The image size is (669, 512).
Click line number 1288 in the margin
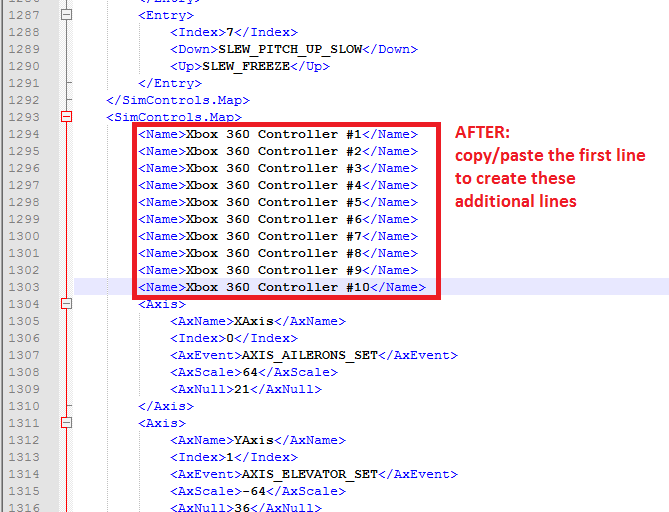pos(24,32)
